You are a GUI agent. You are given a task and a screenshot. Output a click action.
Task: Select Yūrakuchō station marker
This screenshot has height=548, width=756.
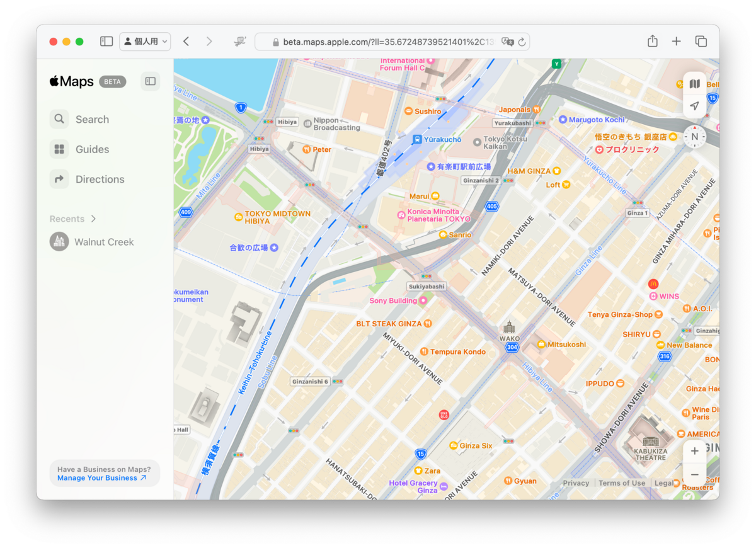(417, 139)
